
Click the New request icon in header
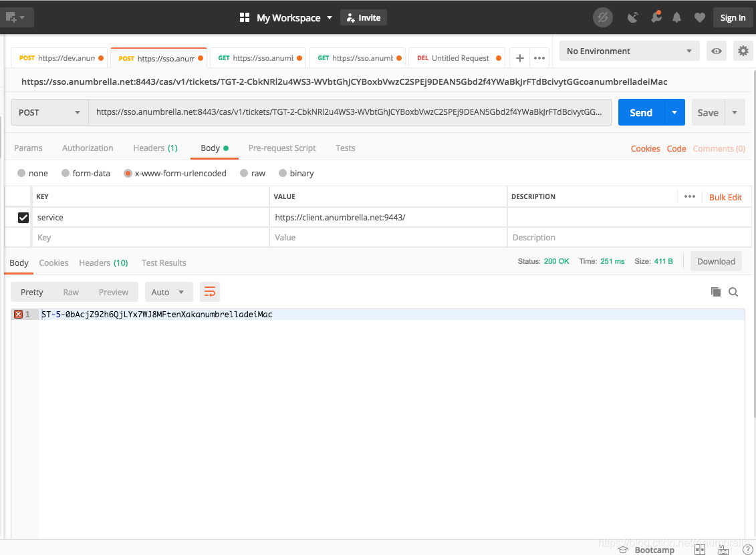point(11,18)
